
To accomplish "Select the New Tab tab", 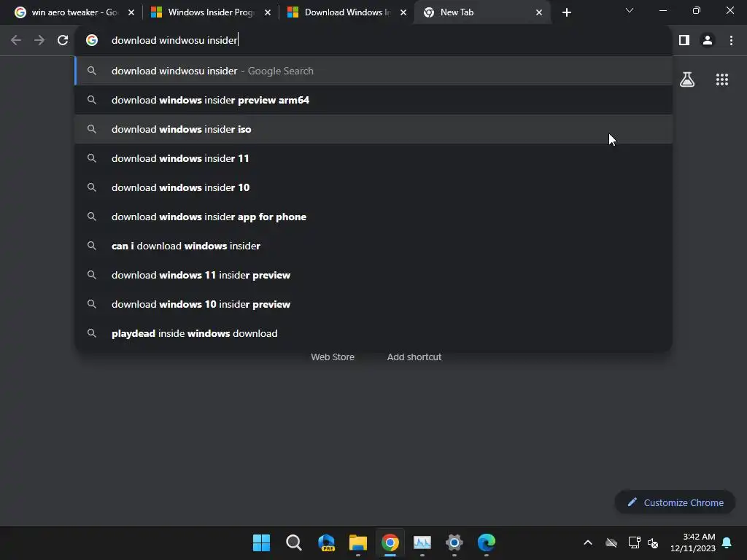I will click(483, 12).
